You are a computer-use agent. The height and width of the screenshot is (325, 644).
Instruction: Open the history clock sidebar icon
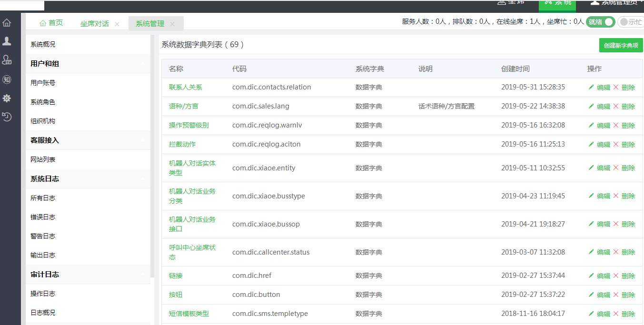tap(7, 117)
